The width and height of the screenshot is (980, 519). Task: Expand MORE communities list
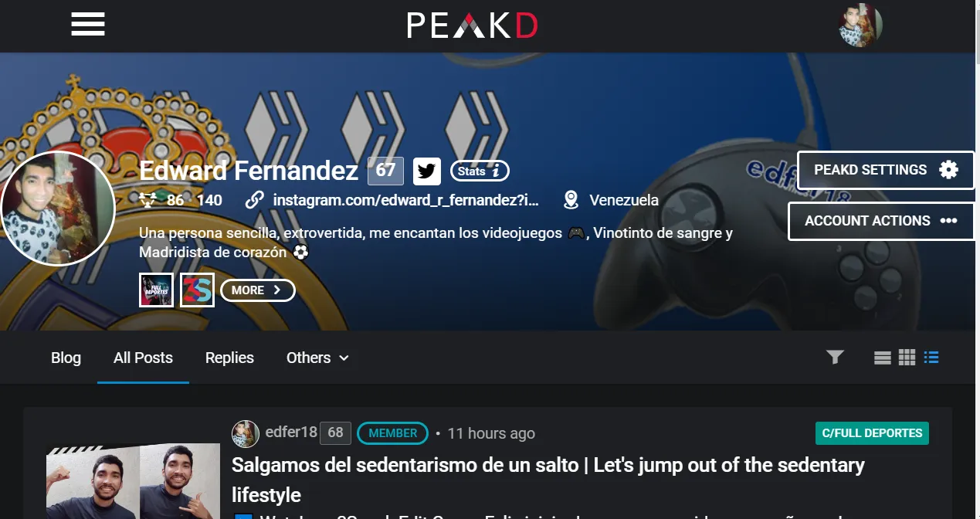click(257, 290)
